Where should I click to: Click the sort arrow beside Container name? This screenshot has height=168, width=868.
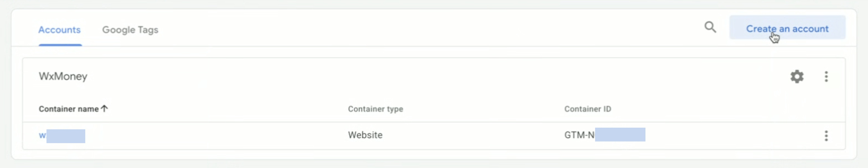104,109
